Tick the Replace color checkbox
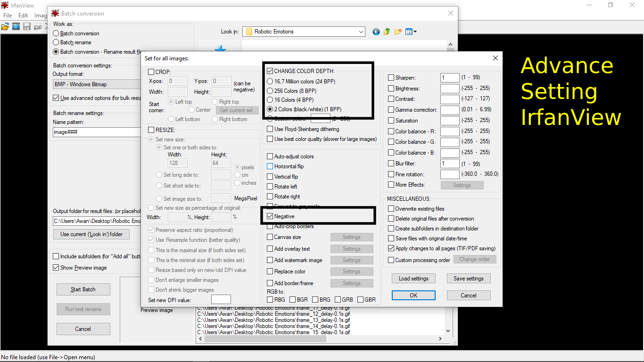The image size is (644, 362). pyautogui.click(x=270, y=271)
